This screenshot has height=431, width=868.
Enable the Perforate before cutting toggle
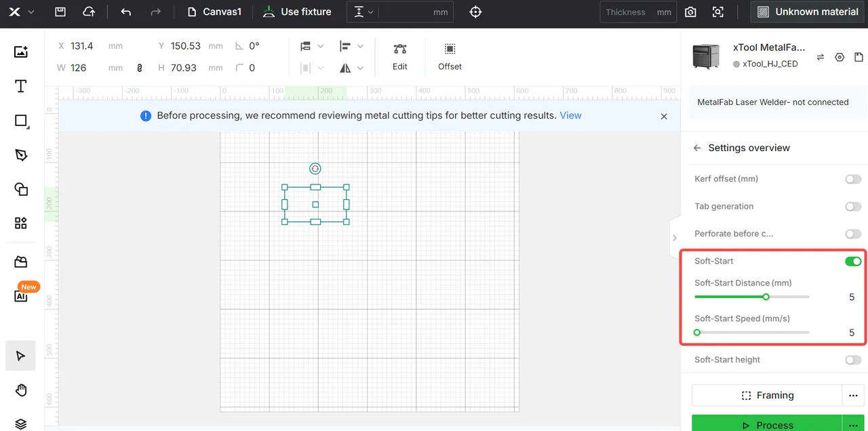tap(853, 234)
